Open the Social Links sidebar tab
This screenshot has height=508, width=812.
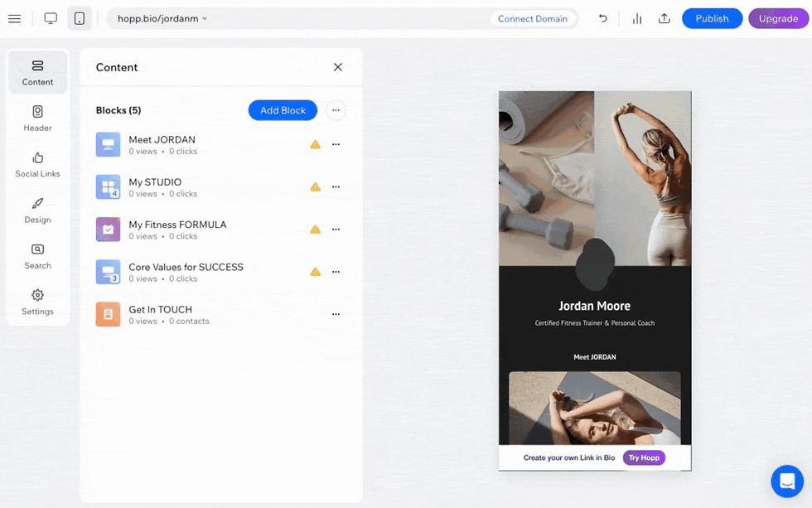coord(37,165)
